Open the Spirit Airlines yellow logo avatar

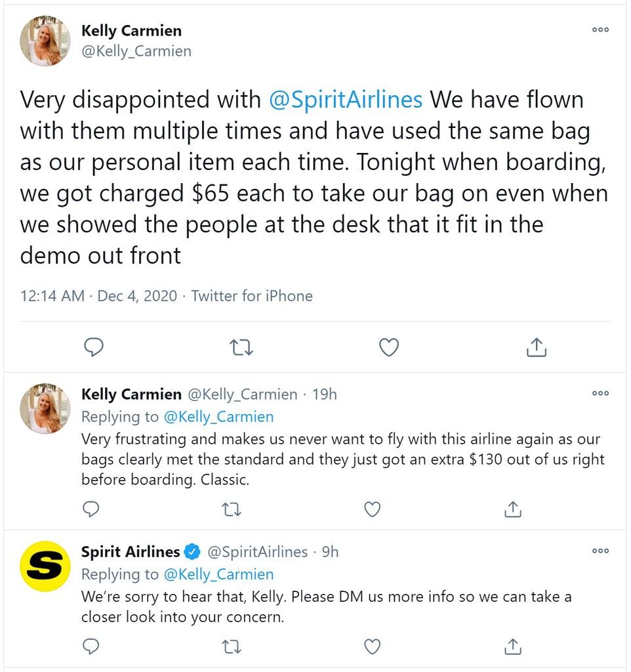tap(45, 566)
